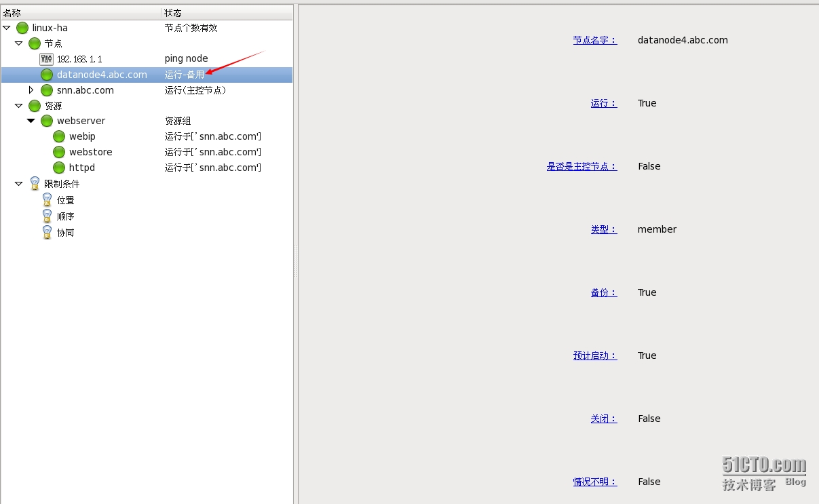Click the green icon of snn.abc.com
Image resolution: width=819 pixels, height=504 pixels.
pyautogui.click(x=47, y=90)
